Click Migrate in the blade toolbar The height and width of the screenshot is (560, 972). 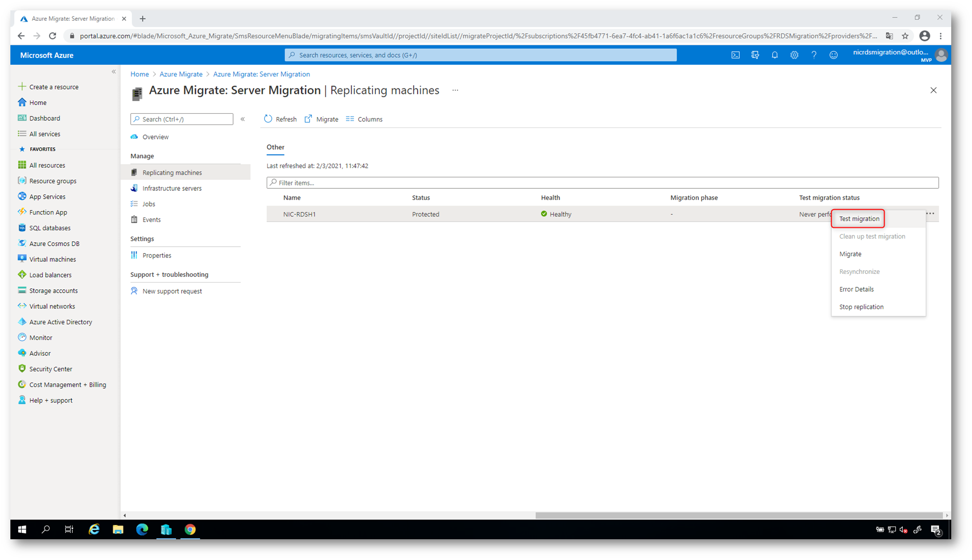(322, 119)
